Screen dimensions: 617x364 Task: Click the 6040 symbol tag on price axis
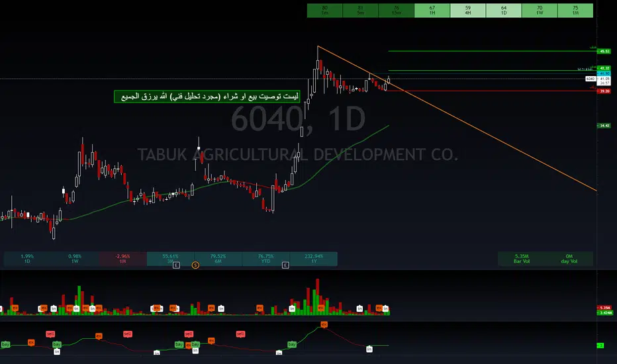pos(591,79)
